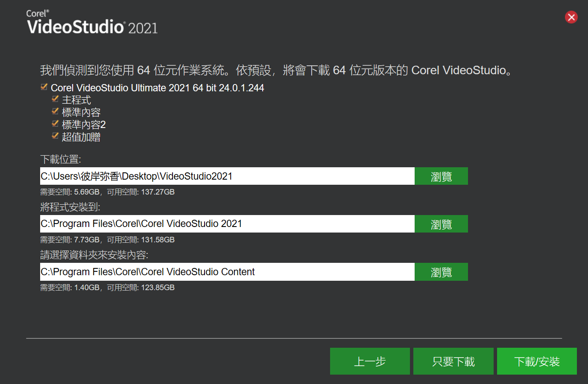
Task: Choose 只要下載 to download only
Action: pos(453,361)
